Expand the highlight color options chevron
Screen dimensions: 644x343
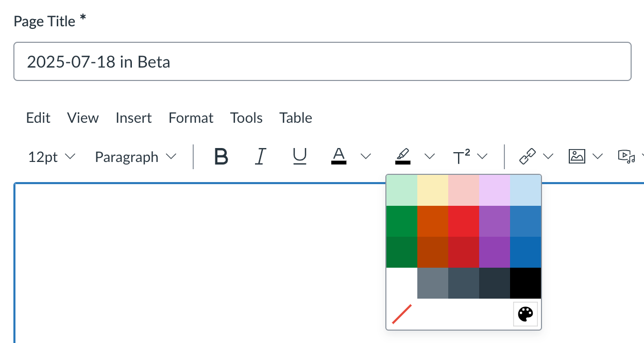(x=430, y=156)
